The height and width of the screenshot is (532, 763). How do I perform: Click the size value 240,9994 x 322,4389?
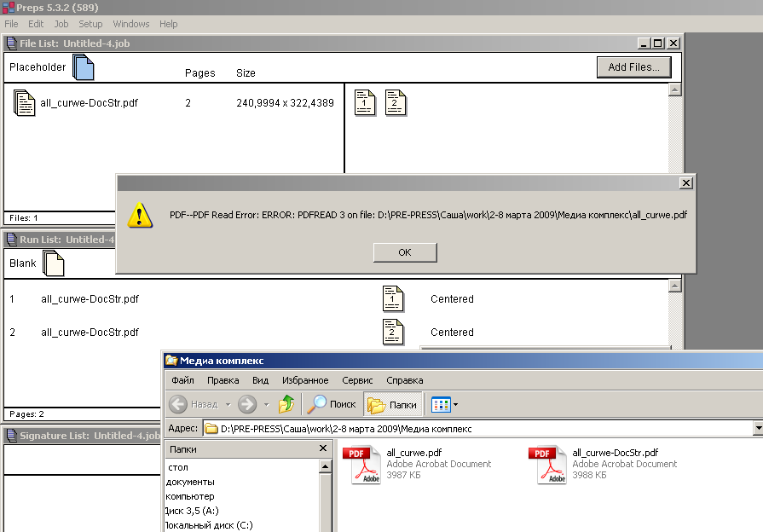tap(285, 103)
